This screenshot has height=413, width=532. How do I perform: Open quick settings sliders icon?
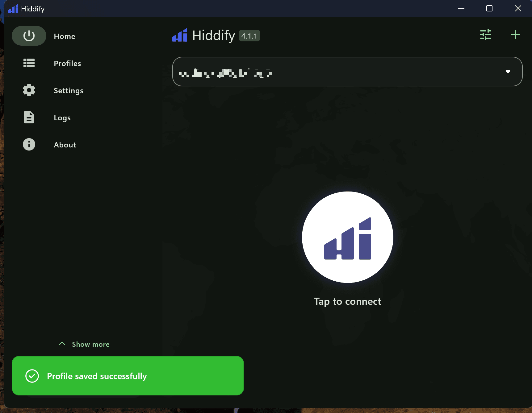486,35
